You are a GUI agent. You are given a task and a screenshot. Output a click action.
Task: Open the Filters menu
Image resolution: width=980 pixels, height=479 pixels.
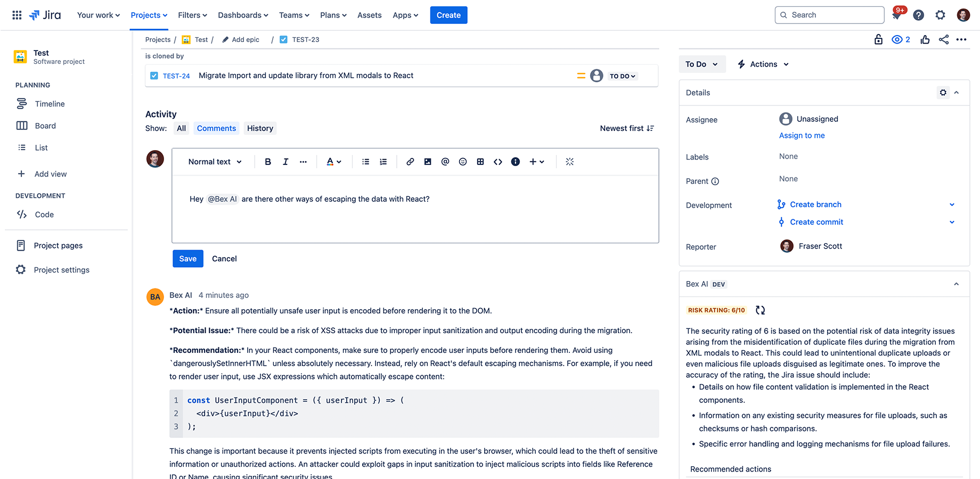[x=193, y=15]
